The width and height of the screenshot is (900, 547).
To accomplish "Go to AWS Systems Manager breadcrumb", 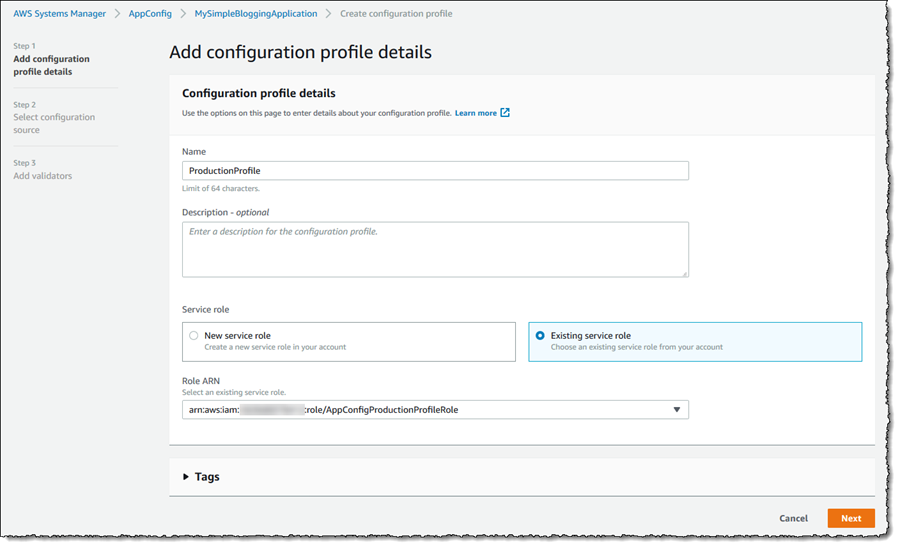I will tap(59, 14).
